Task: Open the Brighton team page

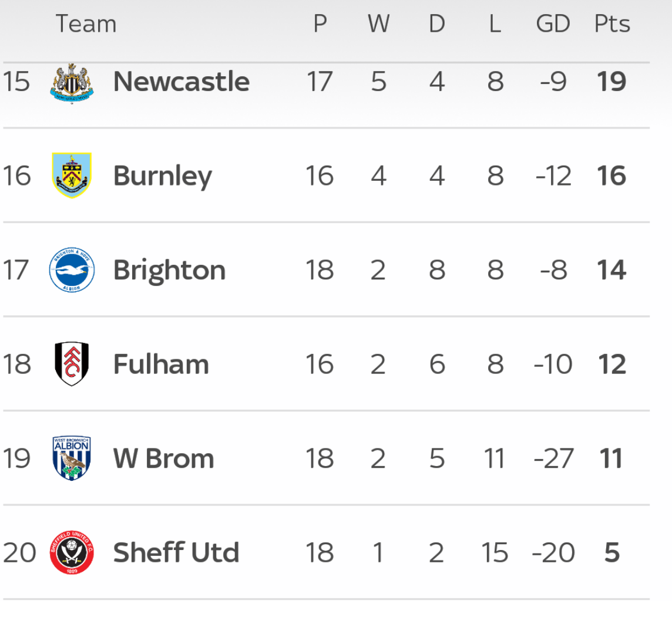Action: (x=169, y=271)
